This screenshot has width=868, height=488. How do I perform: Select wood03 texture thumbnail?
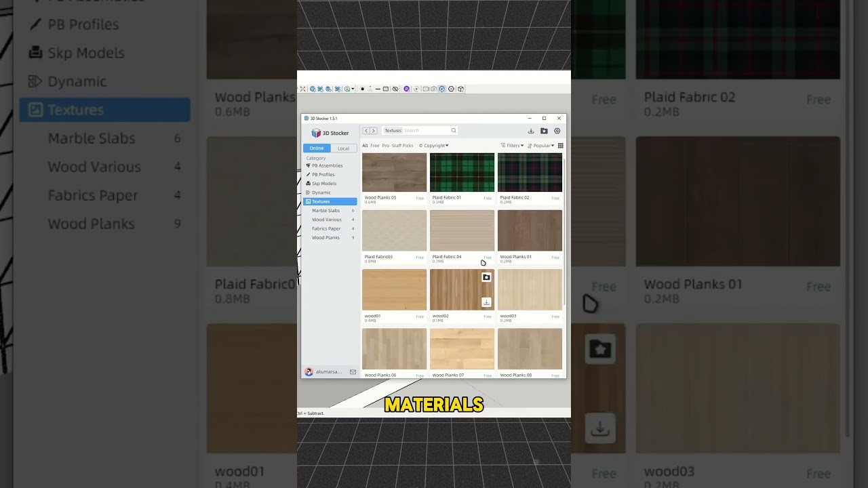click(530, 289)
